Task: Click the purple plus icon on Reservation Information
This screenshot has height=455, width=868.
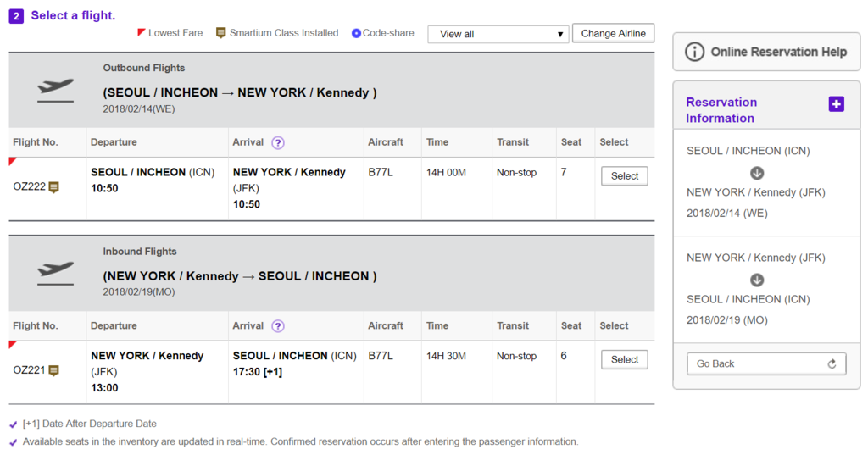Action: (836, 103)
